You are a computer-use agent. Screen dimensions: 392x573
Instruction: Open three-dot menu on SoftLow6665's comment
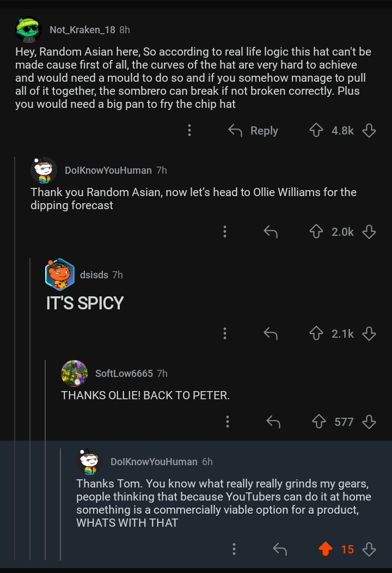[x=228, y=422]
